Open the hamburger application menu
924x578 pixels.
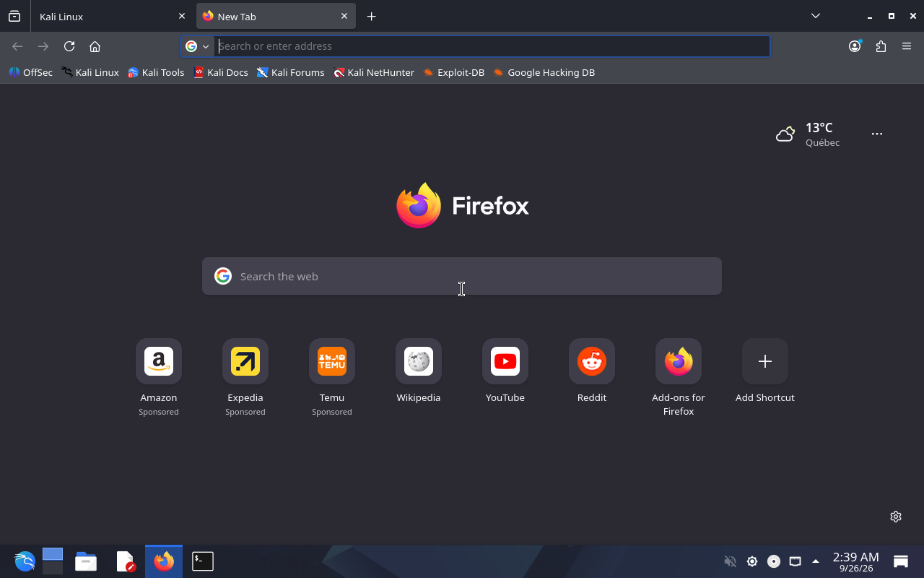[x=907, y=46]
